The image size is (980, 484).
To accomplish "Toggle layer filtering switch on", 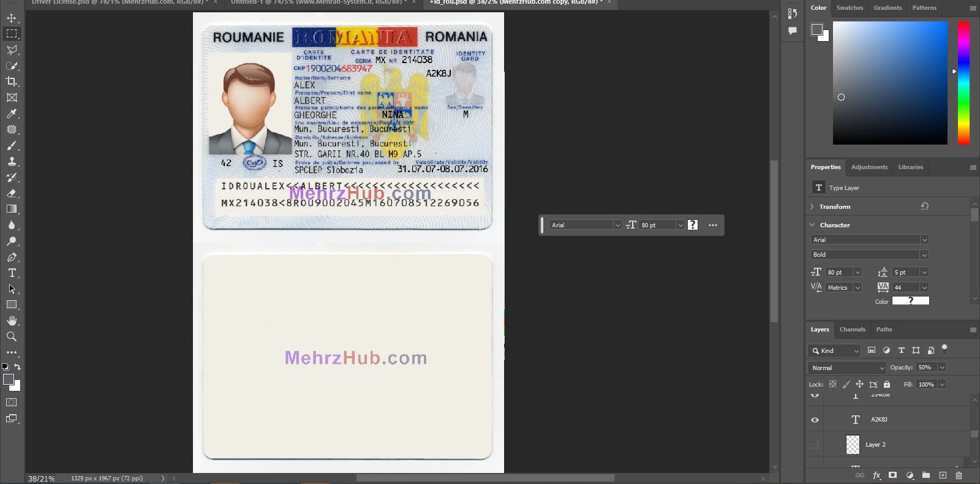I will tap(944, 349).
